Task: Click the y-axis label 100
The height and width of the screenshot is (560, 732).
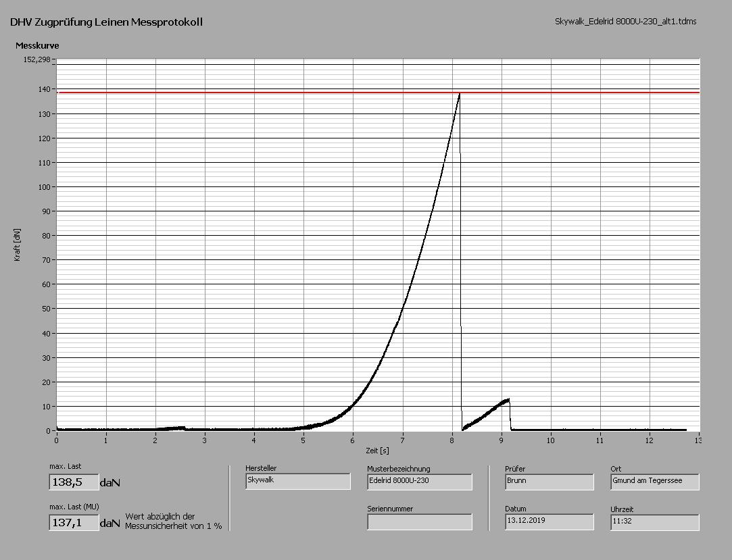Action: coord(44,187)
